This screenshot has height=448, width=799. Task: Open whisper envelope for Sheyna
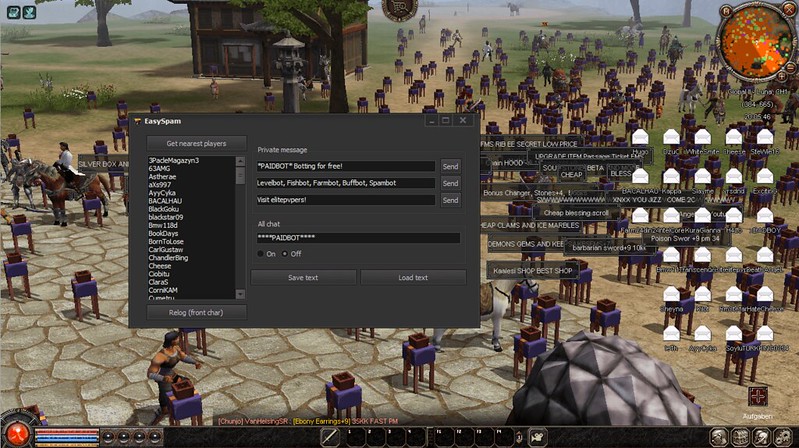672,294
